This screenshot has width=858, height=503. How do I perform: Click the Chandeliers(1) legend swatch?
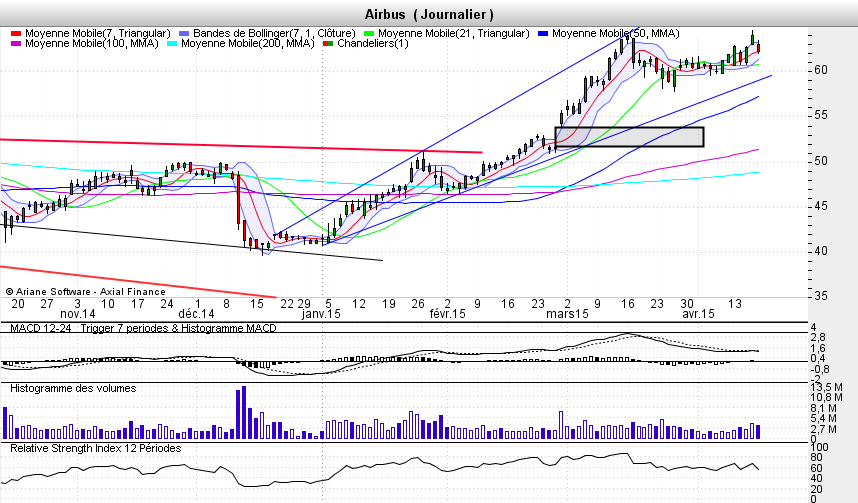(x=328, y=43)
